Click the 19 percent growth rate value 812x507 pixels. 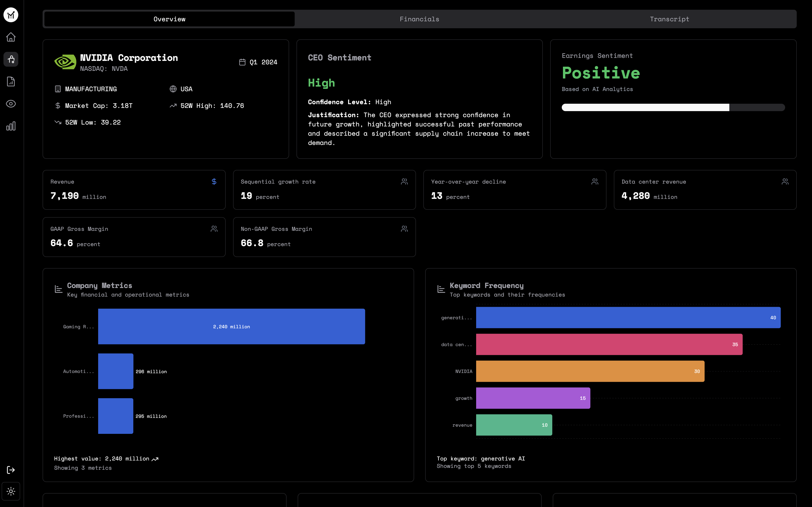[260, 196]
